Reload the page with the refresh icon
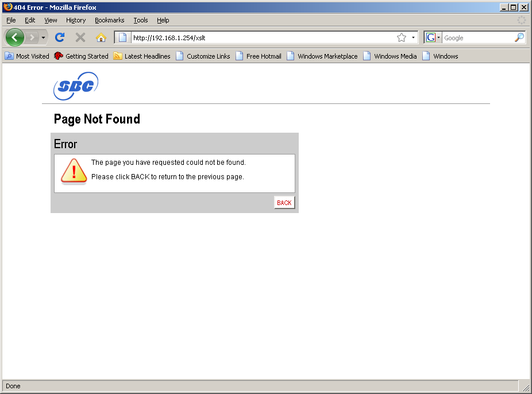Viewport: 532px width, 394px height. pos(59,37)
